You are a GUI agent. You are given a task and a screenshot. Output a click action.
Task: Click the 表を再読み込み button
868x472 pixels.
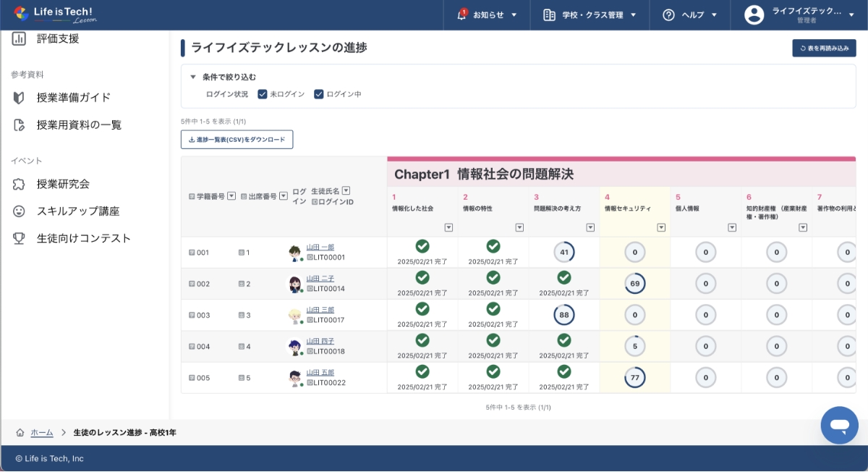[825, 48]
